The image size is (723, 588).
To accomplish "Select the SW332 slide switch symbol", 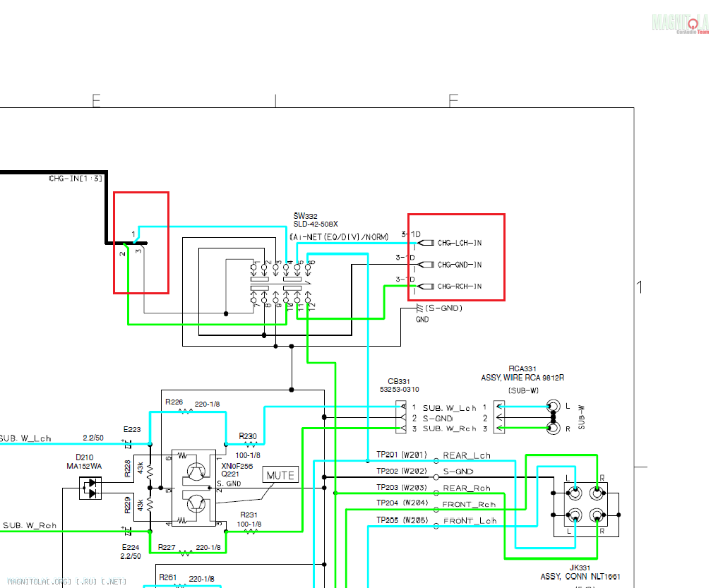I will [x=282, y=284].
